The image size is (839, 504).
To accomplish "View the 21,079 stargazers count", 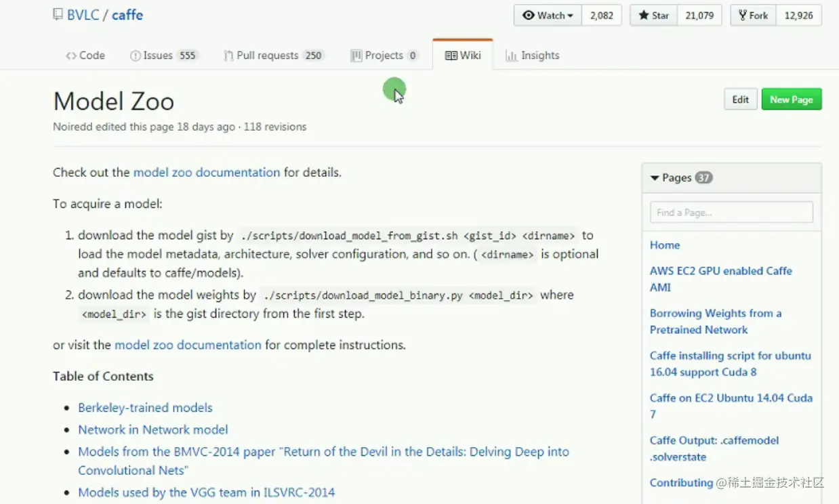I will 699,16.
